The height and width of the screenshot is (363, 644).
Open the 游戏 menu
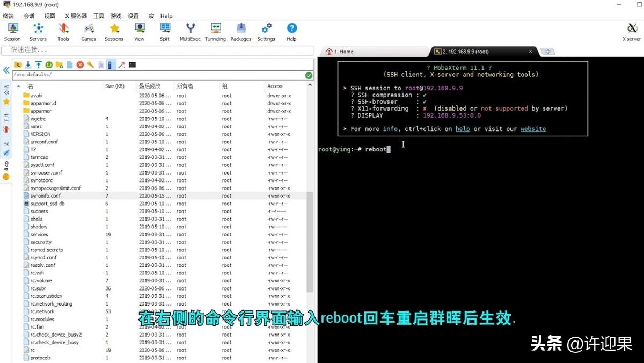tap(116, 16)
